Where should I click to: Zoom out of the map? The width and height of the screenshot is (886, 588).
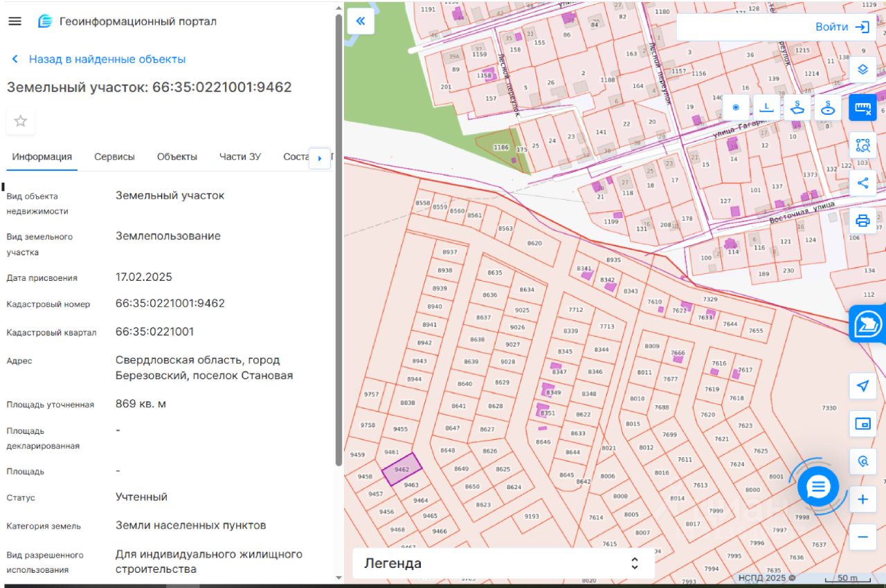click(862, 537)
